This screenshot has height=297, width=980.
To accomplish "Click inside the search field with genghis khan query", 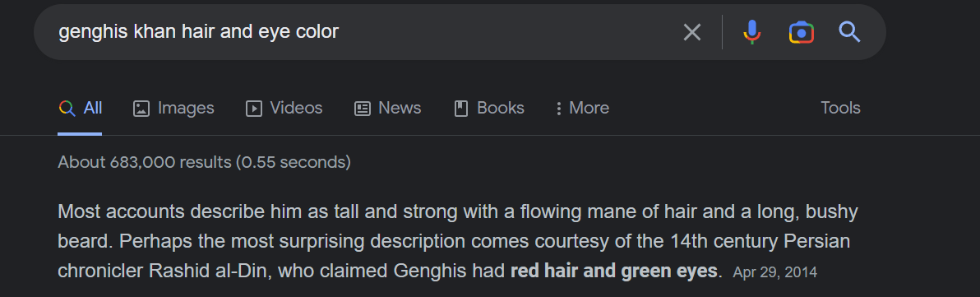I will [x=363, y=32].
